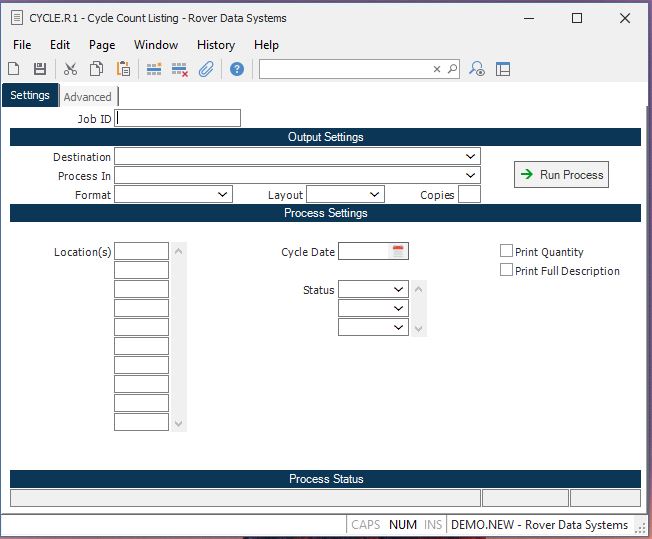
Task: Click the New record toolbar icon
Action: pyautogui.click(x=14, y=69)
